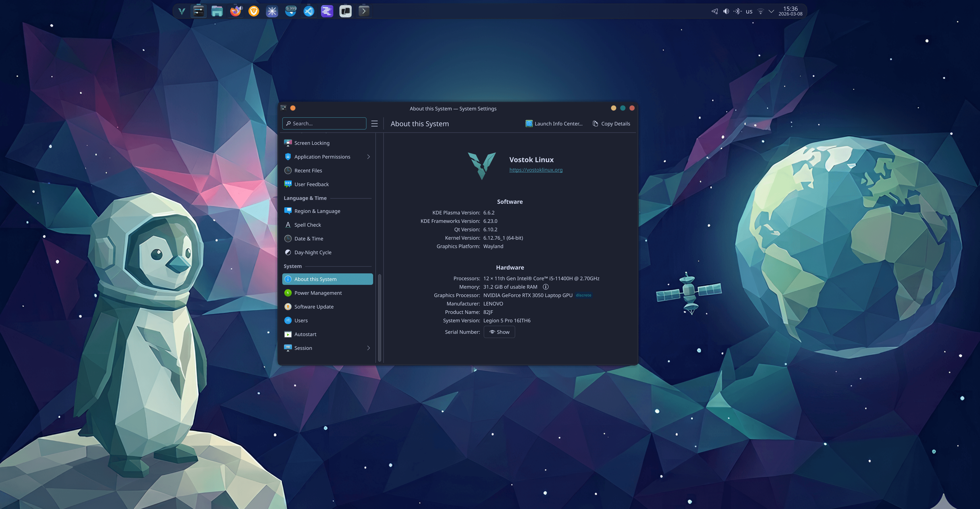Expand Application Permissions section
Viewport: 980px width, 509px height.
[x=368, y=156]
